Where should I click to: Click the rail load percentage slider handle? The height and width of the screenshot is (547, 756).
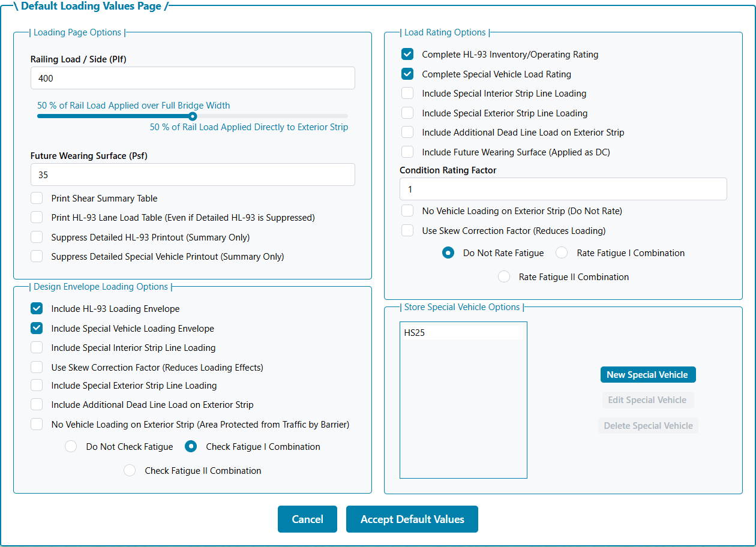pyautogui.click(x=193, y=116)
